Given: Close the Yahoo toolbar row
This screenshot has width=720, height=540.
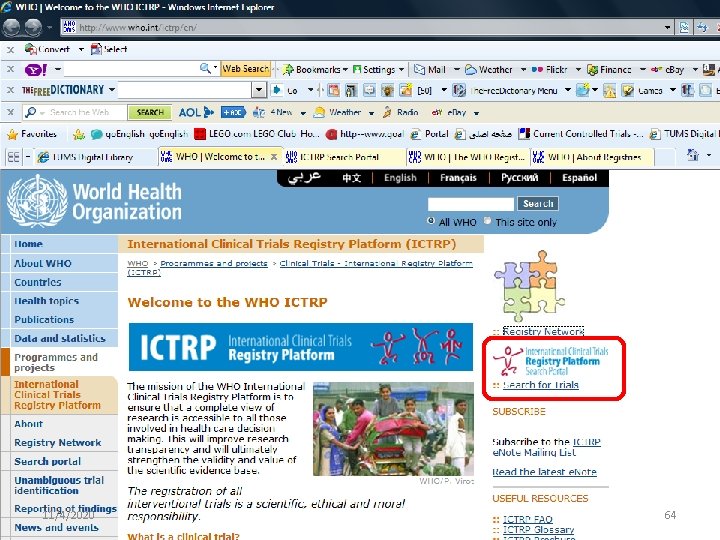Looking at the screenshot, I should [11, 70].
